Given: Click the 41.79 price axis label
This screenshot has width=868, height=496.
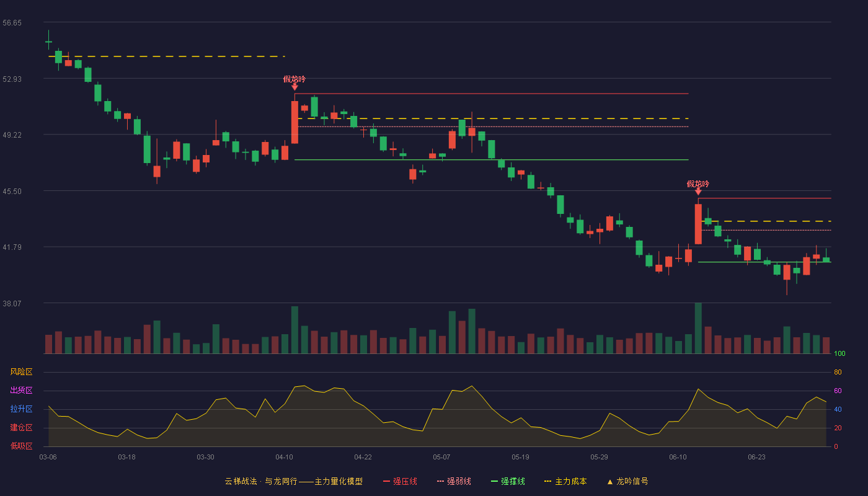Looking at the screenshot, I should click(x=12, y=247).
